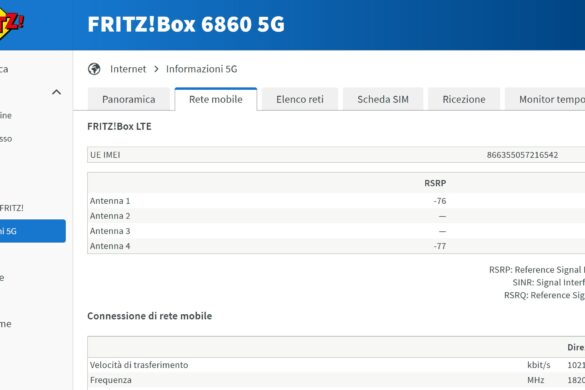Click the globe icon beside Internet
Screen dimensions: 585x390
tap(94, 69)
